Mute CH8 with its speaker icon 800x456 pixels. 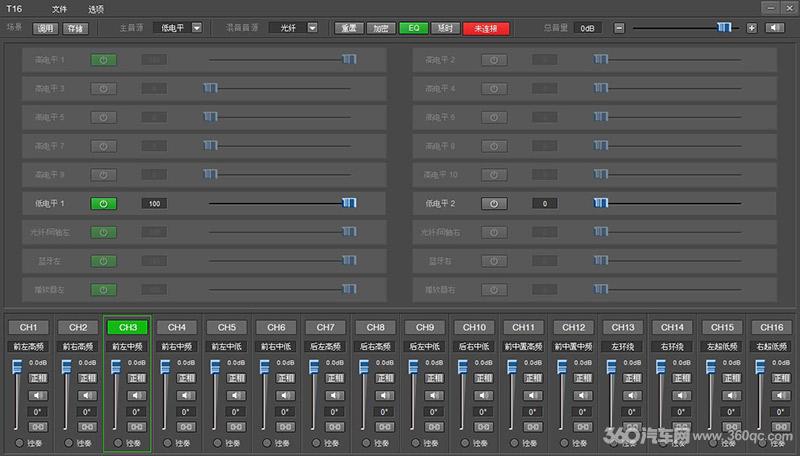pyautogui.click(x=385, y=395)
